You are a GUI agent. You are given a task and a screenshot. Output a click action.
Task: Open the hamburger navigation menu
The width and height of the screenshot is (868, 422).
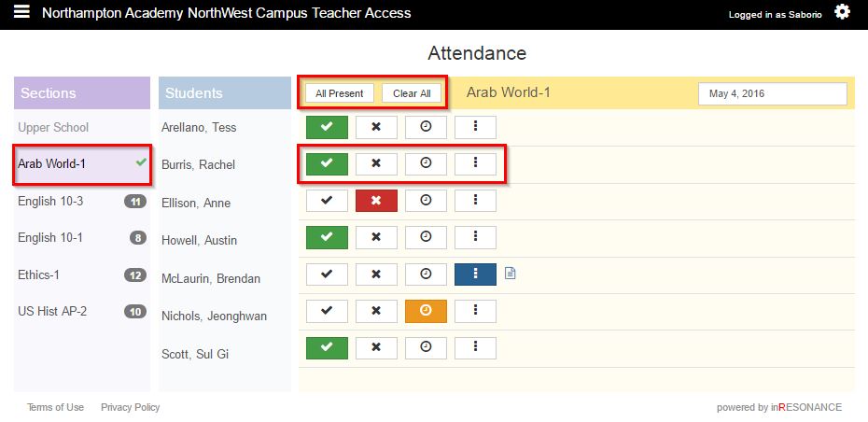(21, 13)
